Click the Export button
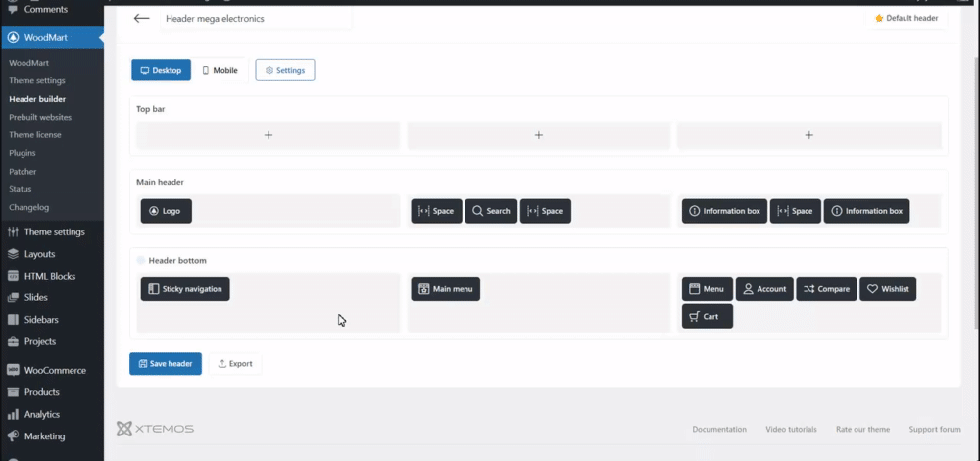The width and height of the screenshot is (980, 461). click(x=235, y=364)
